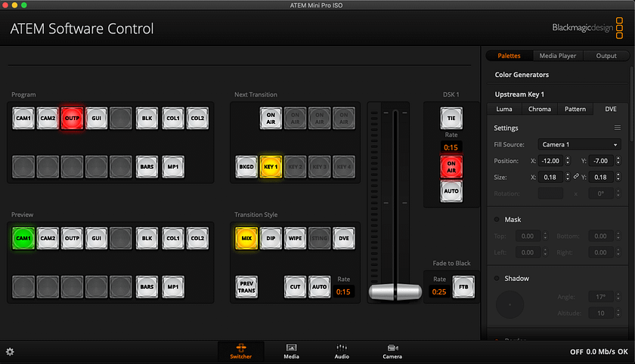635x364 pixels.
Task: Select GUI on the Program bus
Action: pyautogui.click(x=97, y=118)
